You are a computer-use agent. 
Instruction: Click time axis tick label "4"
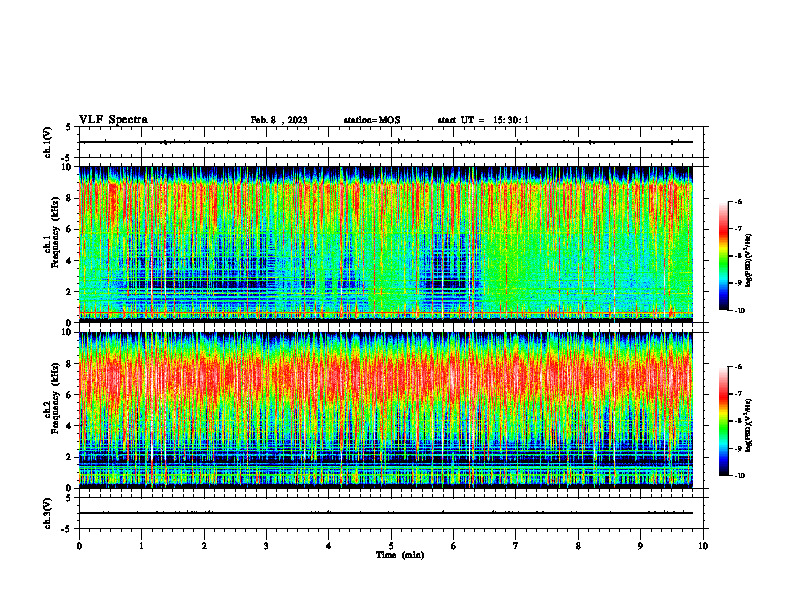[x=329, y=546]
